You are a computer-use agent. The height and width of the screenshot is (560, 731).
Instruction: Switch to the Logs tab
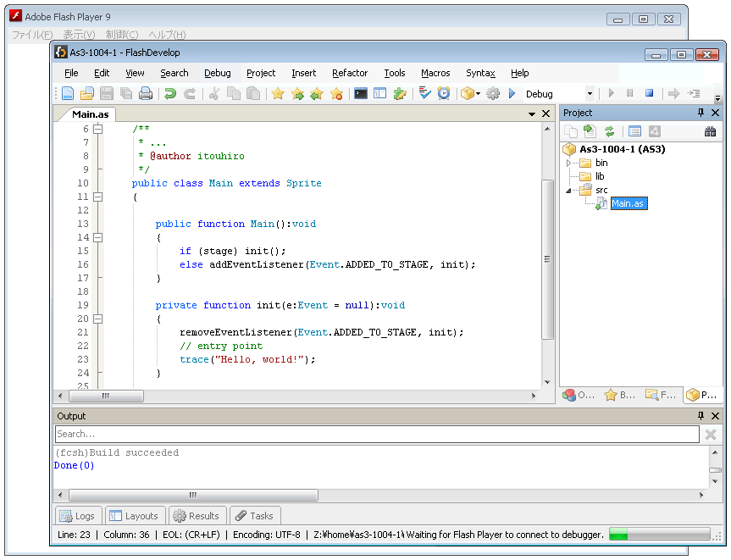78,516
